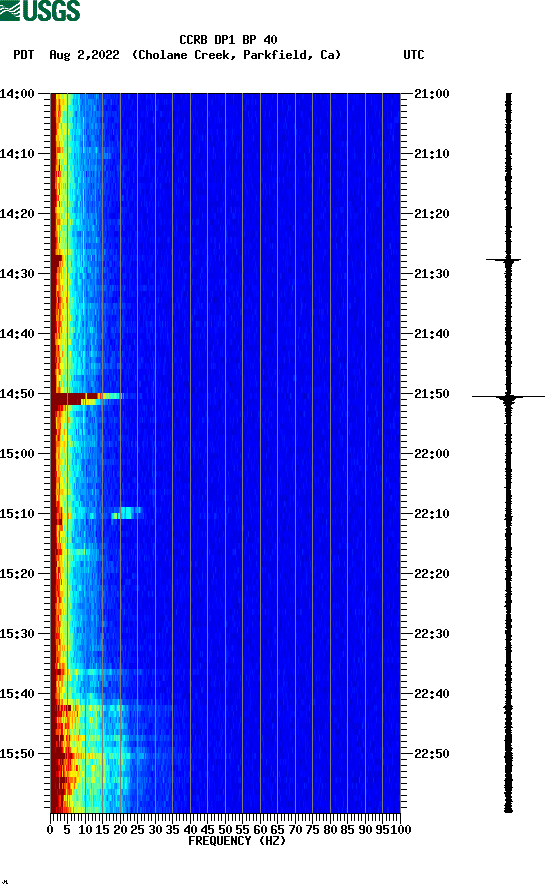Click the 15:40 PDT time label
Image resolution: width=552 pixels, height=893 pixels.
tap(17, 694)
